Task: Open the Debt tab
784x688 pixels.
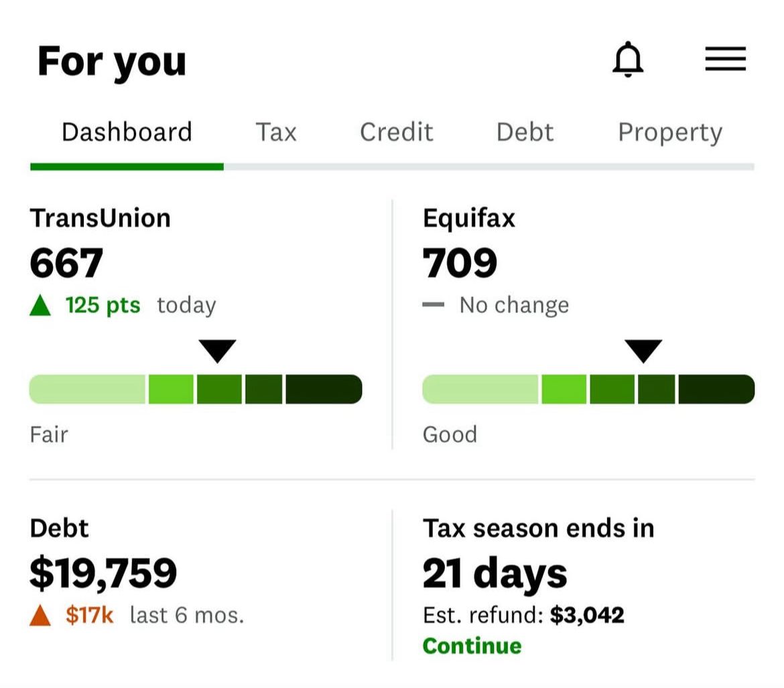Action: [x=525, y=132]
